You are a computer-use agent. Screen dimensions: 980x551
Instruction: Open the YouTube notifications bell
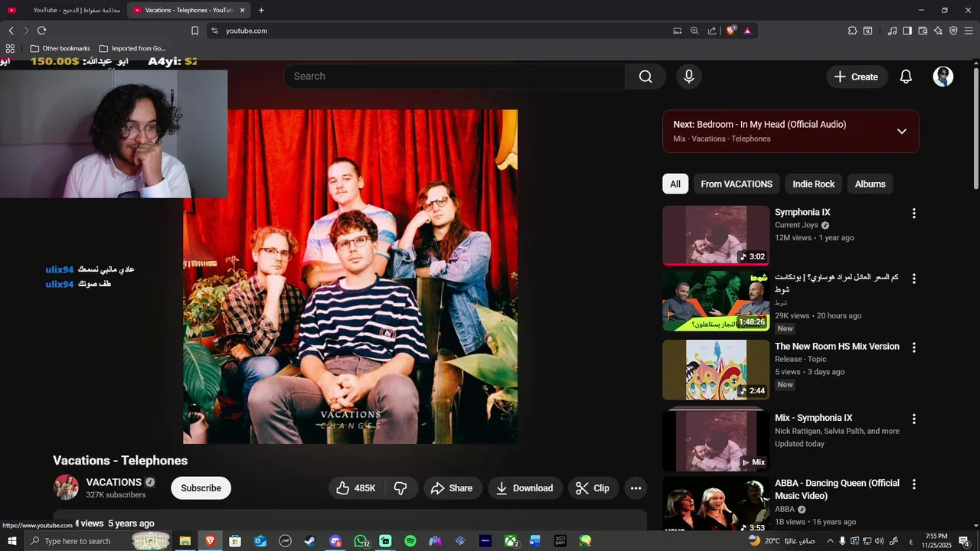[x=906, y=77]
